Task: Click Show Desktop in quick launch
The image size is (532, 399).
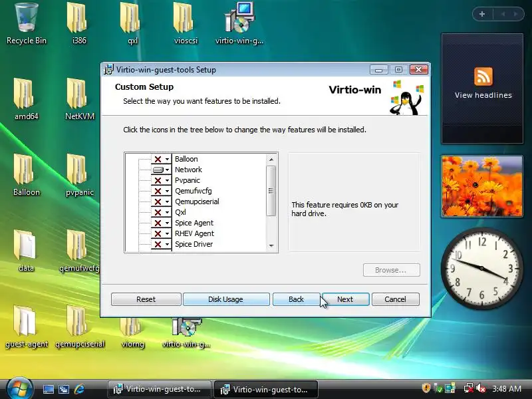Action: click(x=48, y=389)
